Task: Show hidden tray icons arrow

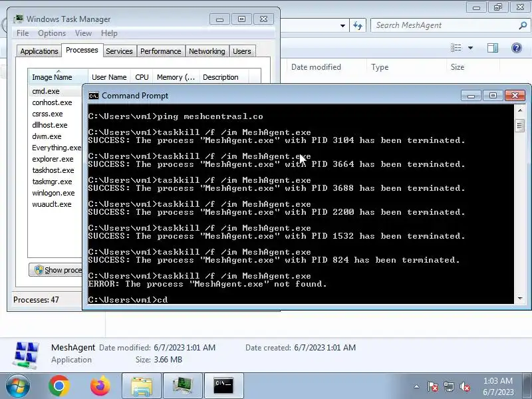Action: (417, 386)
